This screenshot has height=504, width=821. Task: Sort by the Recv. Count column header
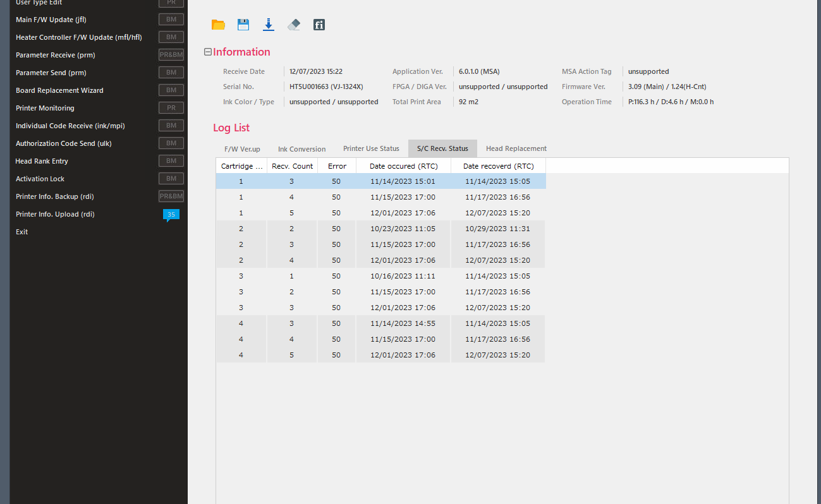[x=292, y=166]
